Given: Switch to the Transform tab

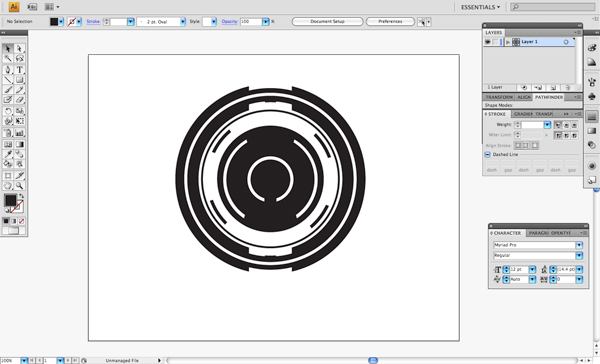Looking at the screenshot, I should tap(499, 98).
